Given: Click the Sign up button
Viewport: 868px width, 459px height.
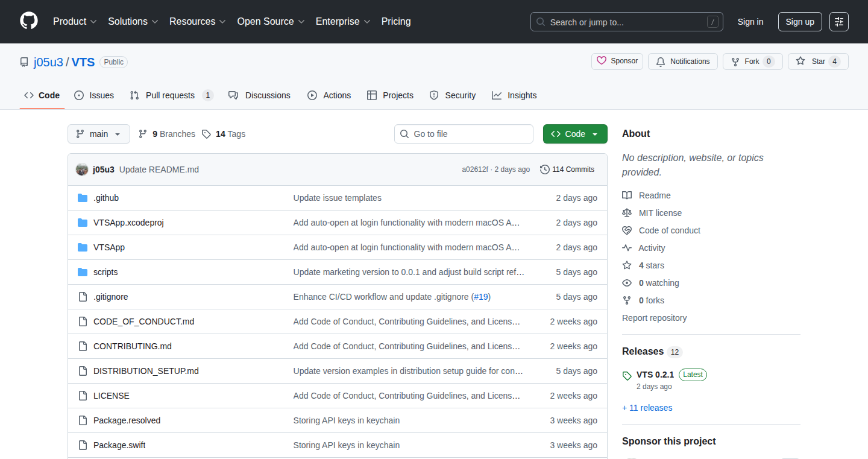Looking at the screenshot, I should (800, 22).
